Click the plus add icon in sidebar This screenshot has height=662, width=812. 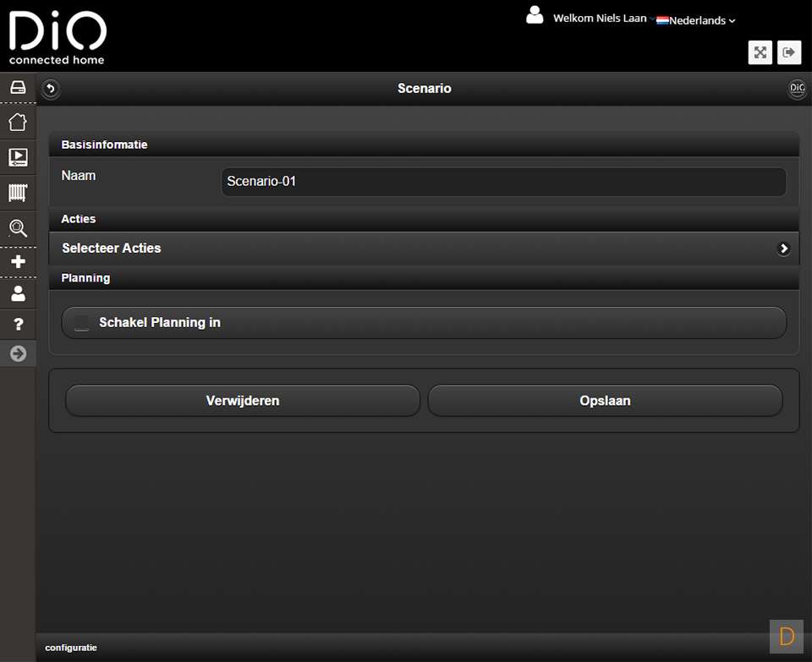click(x=18, y=262)
